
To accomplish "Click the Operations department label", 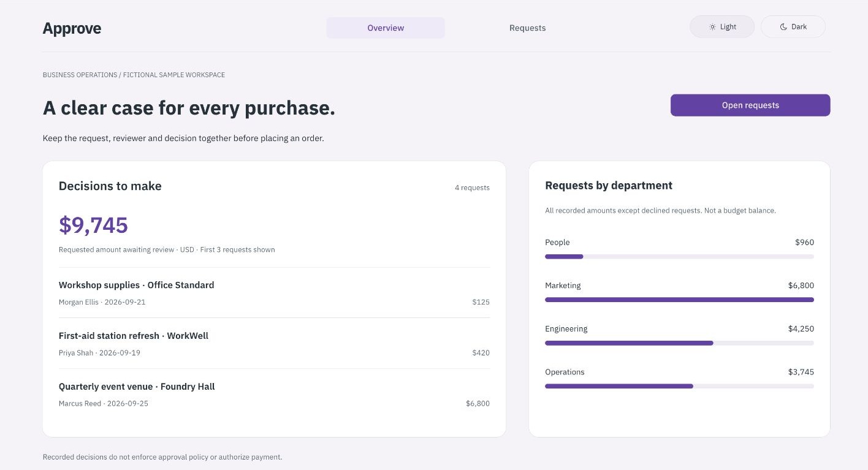I will click(x=565, y=372).
